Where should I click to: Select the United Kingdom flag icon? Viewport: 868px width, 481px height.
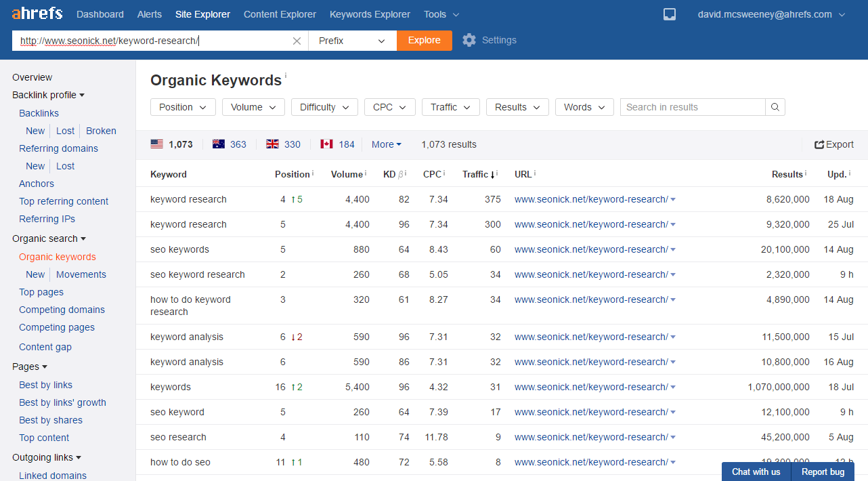pos(273,144)
